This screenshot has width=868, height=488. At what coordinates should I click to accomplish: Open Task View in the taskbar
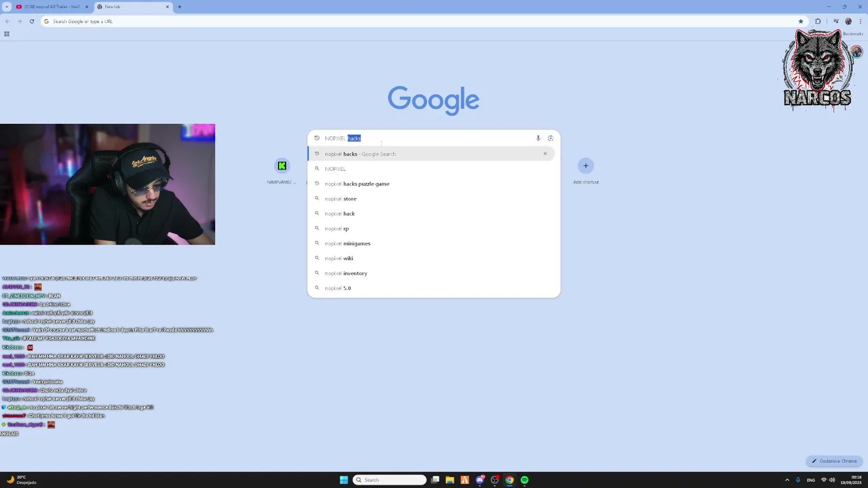(435, 480)
